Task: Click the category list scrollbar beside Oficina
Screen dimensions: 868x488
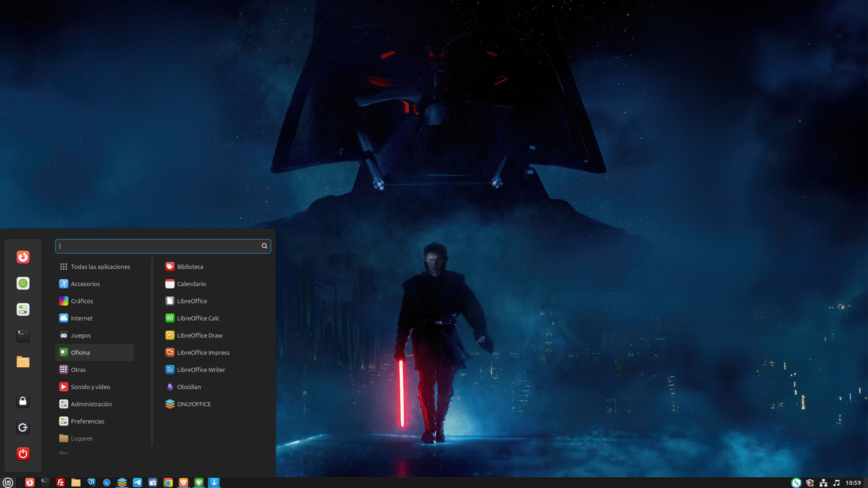Action: [x=153, y=352]
